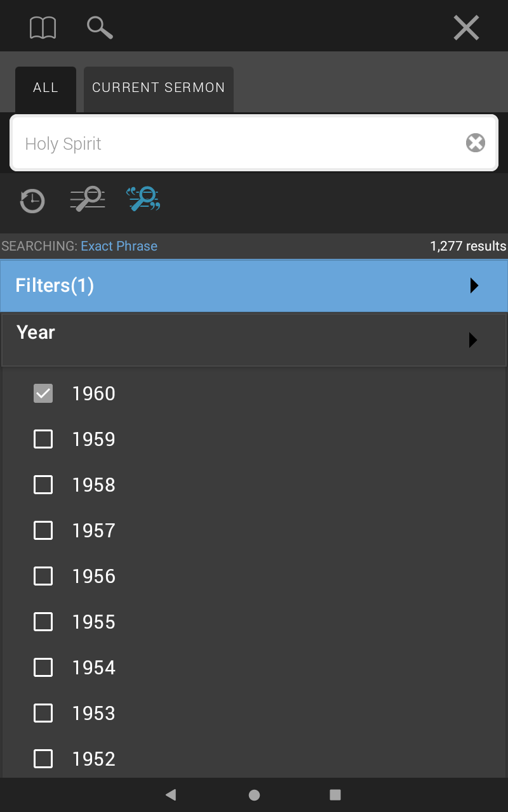The width and height of the screenshot is (508, 812).
Task: Tick the 1953 year checkbox
Action: [43, 713]
